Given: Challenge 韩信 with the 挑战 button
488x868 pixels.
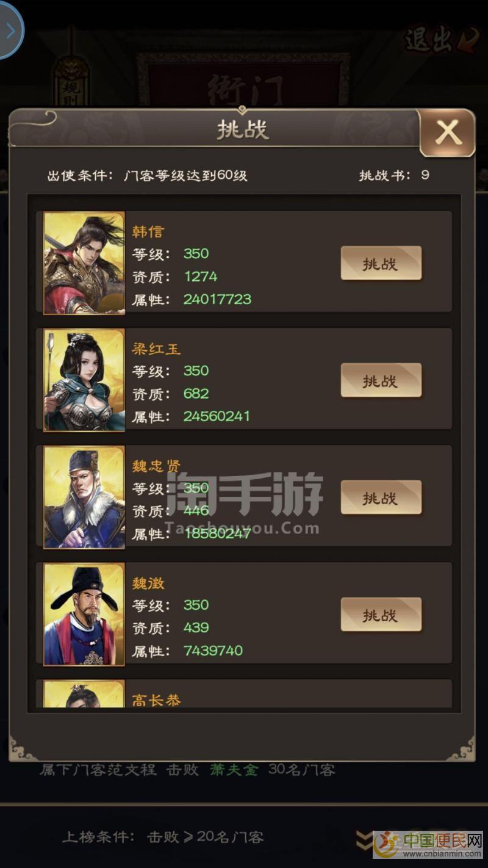Looking at the screenshot, I should (381, 264).
